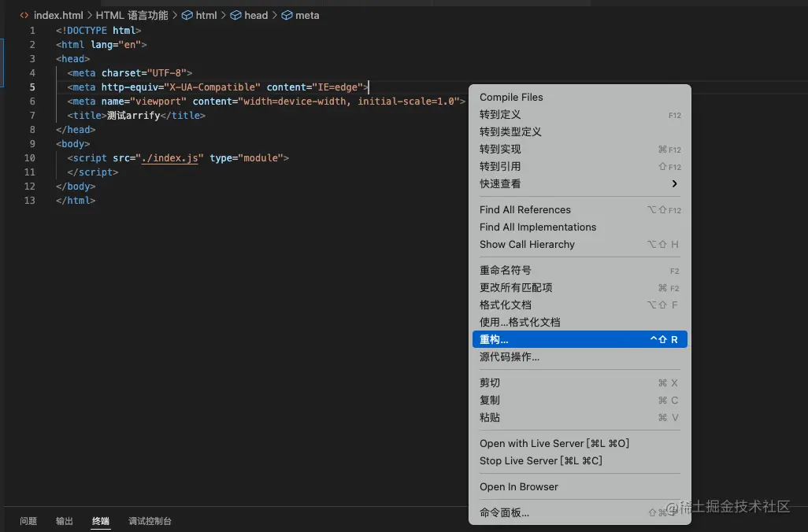Open index.html breadcrumb segment

tap(58, 16)
